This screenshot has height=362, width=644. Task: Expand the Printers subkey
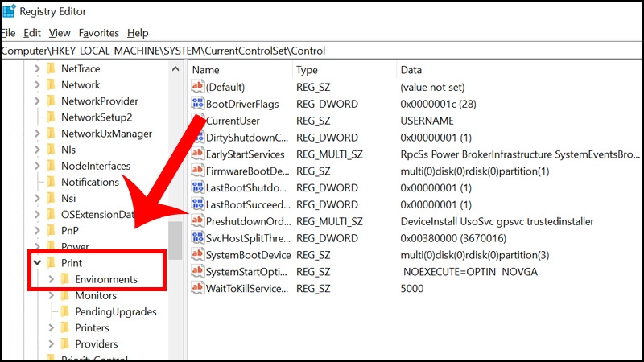tap(52, 327)
